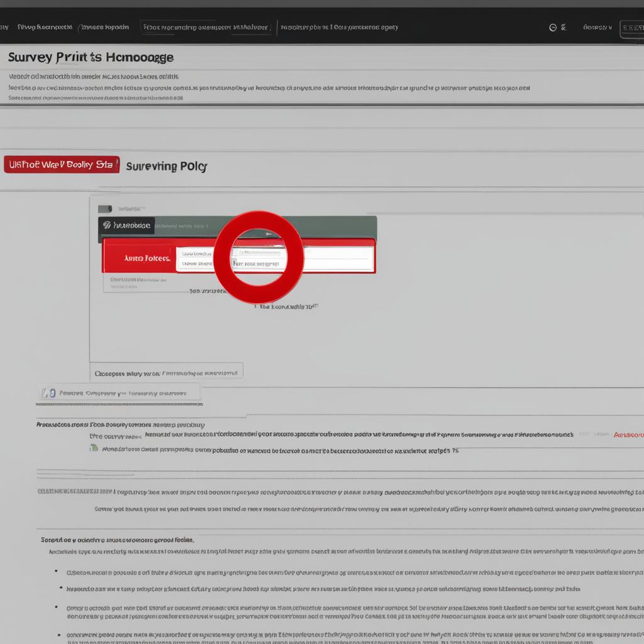Open the dropdown label right of the clock icon
Screen dimensions: 644x644
(x=597, y=28)
